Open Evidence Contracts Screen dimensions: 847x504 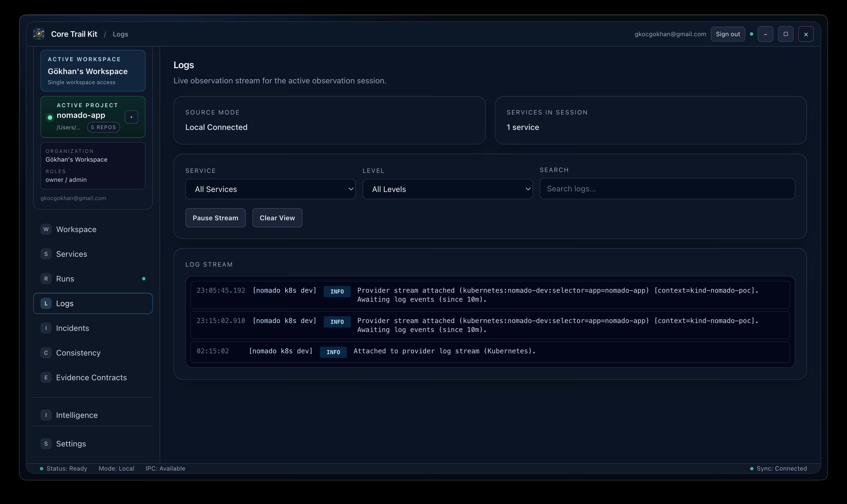(x=93, y=378)
